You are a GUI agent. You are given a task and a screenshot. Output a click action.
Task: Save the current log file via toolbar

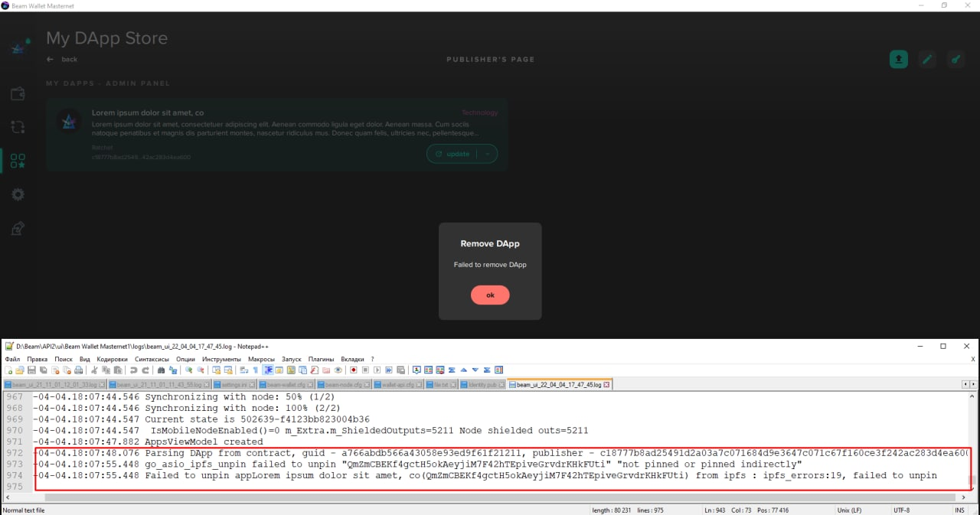[x=31, y=370]
